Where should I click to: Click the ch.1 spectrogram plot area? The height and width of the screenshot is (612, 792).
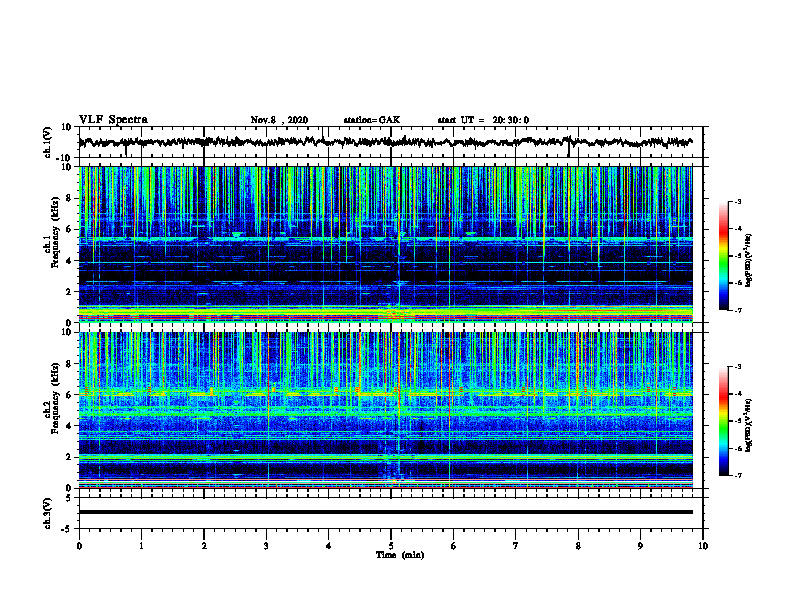click(385, 244)
